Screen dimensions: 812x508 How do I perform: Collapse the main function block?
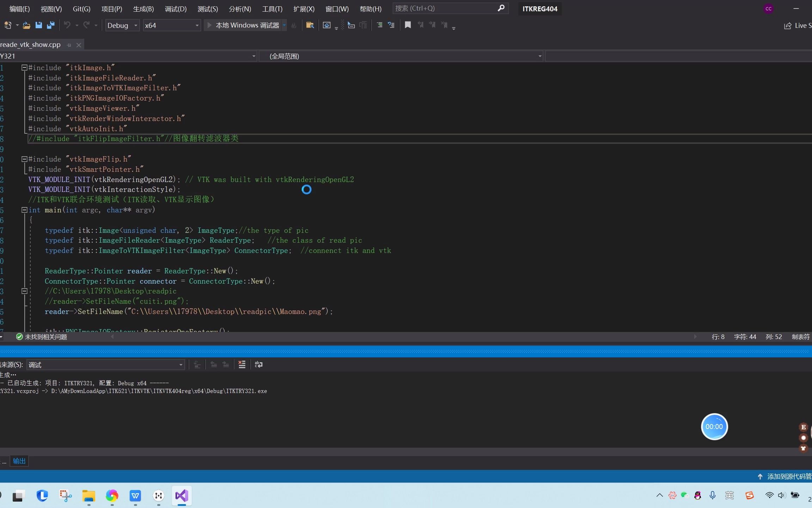click(x=24, y=210)
